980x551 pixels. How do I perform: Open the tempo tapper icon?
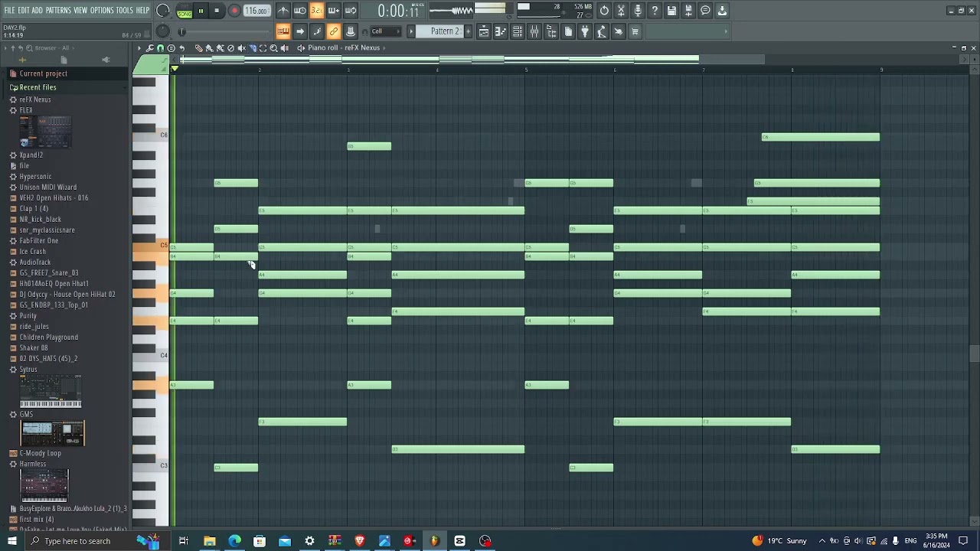pyautogui.click(x=602, y=31)
